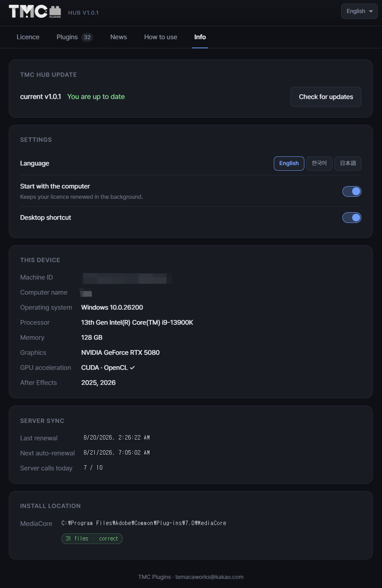Click 'CUDA · OpenCL' acceleration value
This screenshot has height=588, width=382.
tap(105, 367)
